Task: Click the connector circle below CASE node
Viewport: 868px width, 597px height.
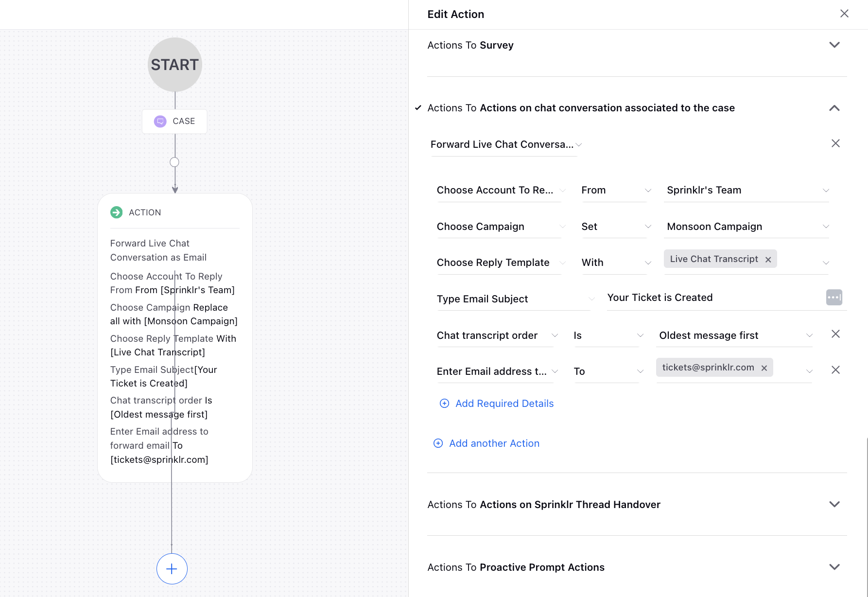Action: [x=174, y=162]
